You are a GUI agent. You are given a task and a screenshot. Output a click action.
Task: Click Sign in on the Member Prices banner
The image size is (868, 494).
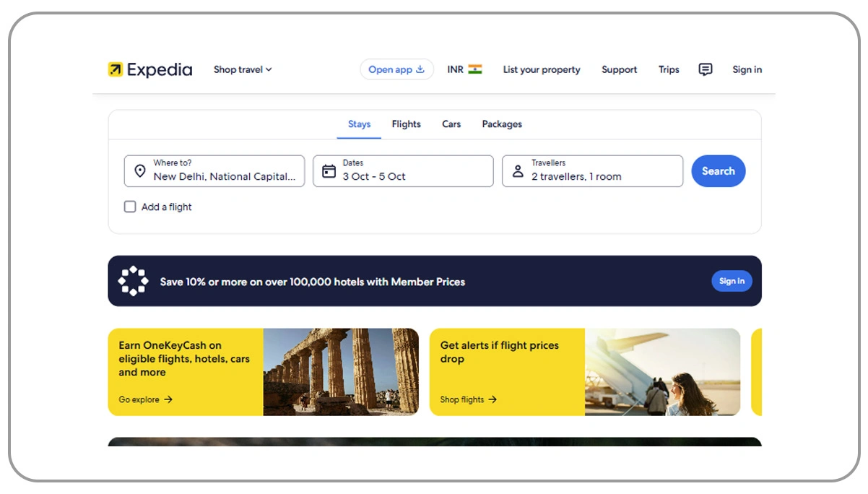(732, 281)
